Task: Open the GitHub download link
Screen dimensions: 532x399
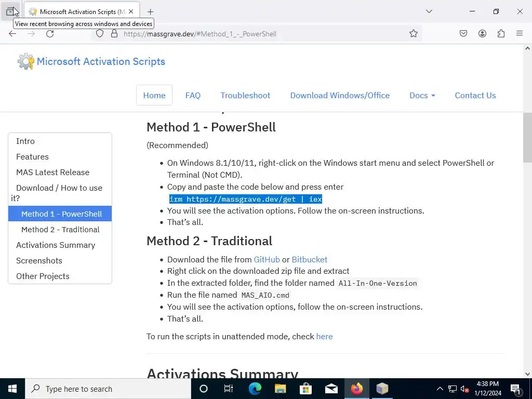Action: pyautogui.click(x=267, y=260)
